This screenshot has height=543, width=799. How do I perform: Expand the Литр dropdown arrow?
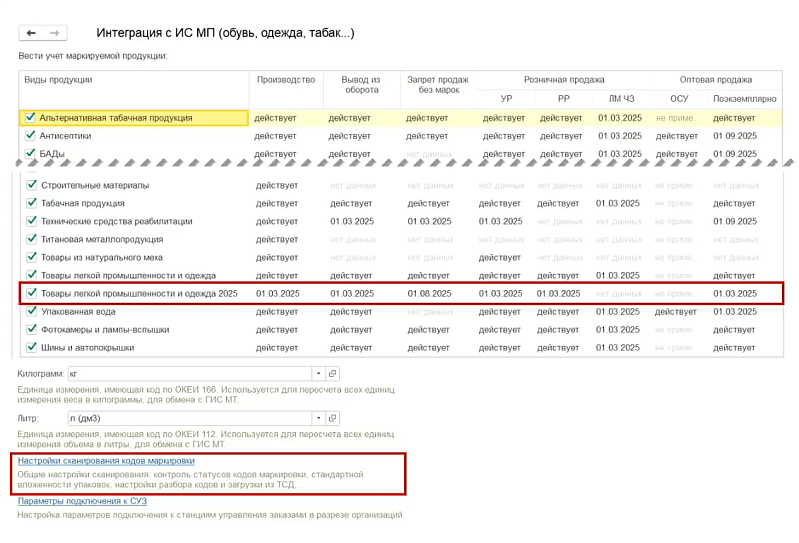(x=318, y=418)
